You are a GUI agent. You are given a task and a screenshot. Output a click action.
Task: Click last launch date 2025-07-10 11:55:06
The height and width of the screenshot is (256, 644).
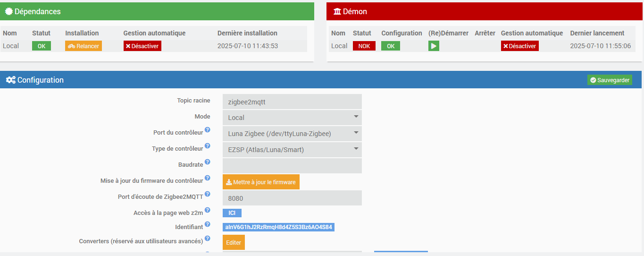[601, 46]
